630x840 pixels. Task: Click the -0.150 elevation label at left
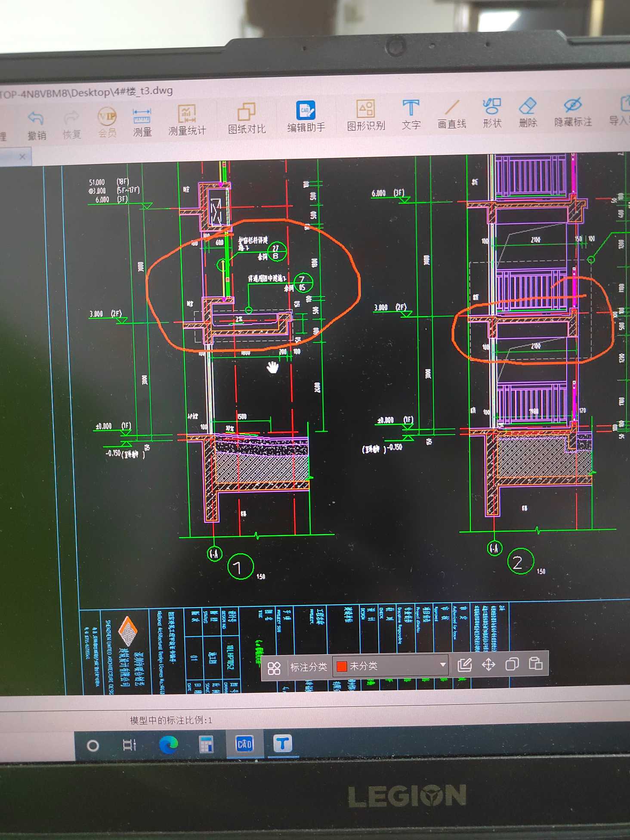[124, 454]
